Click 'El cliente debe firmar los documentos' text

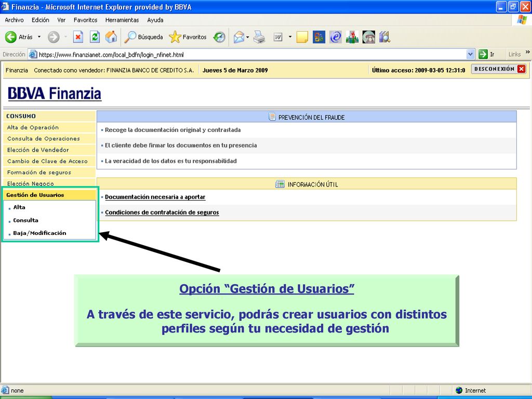click(181, 145)
